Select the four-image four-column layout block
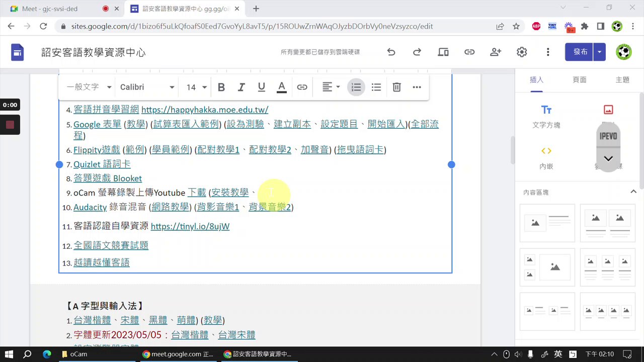This screenshot has width=644, height=362. 608,311
